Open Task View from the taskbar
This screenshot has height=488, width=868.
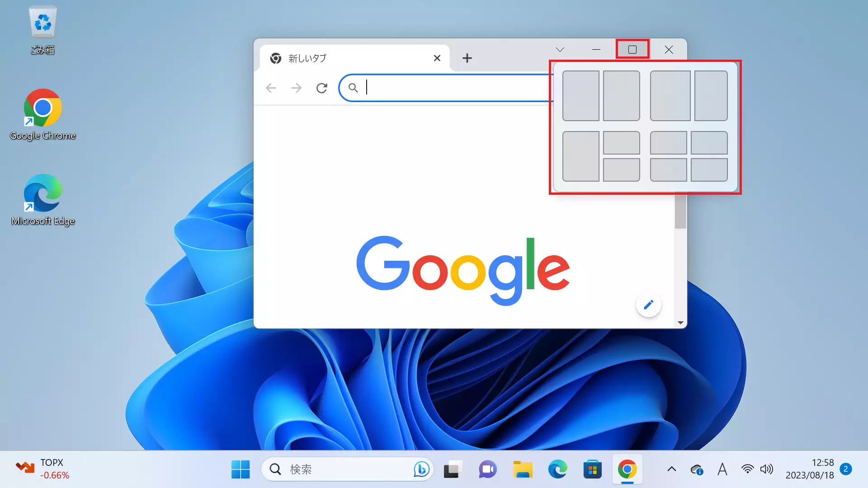(x=453, y=469)
